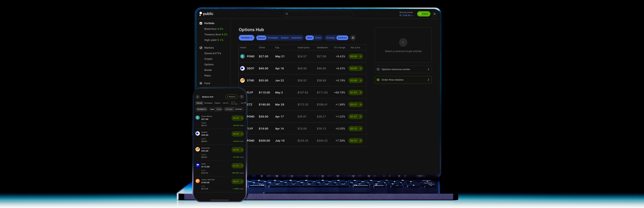Click the Markets globe icon in sidebar

[x=201, y=48]
